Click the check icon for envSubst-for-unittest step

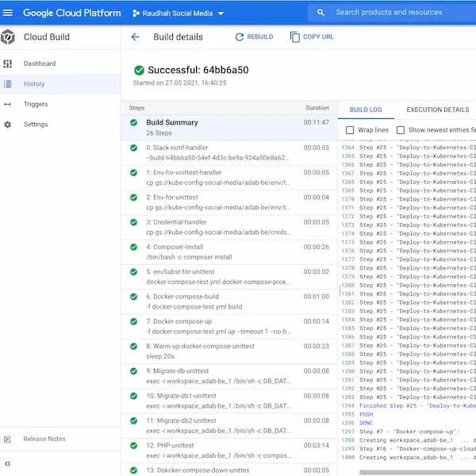tap(133, 271)
